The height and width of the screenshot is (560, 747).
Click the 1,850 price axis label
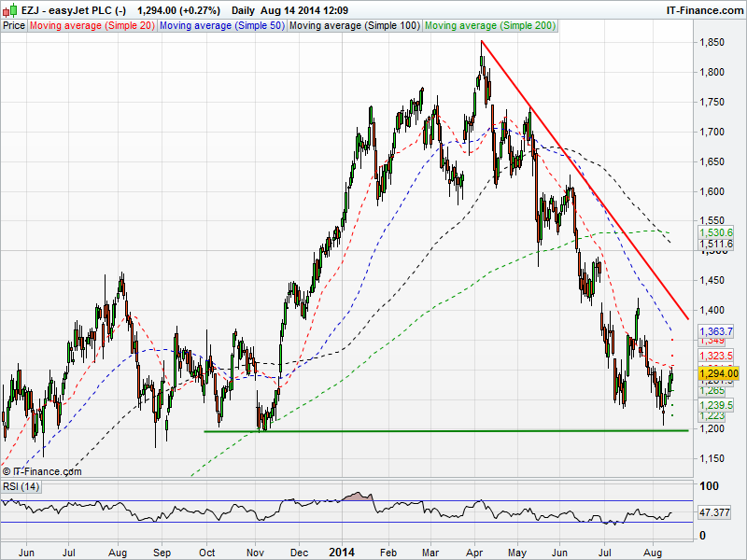[712, 42]
